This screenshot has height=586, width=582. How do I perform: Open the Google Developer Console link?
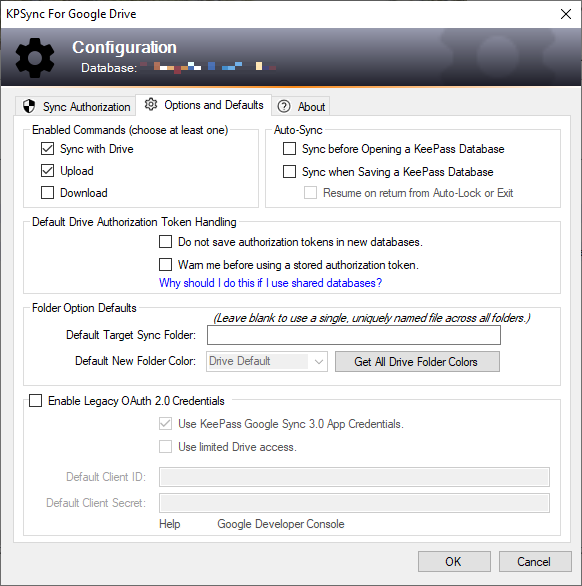click(x=281, y=524)
